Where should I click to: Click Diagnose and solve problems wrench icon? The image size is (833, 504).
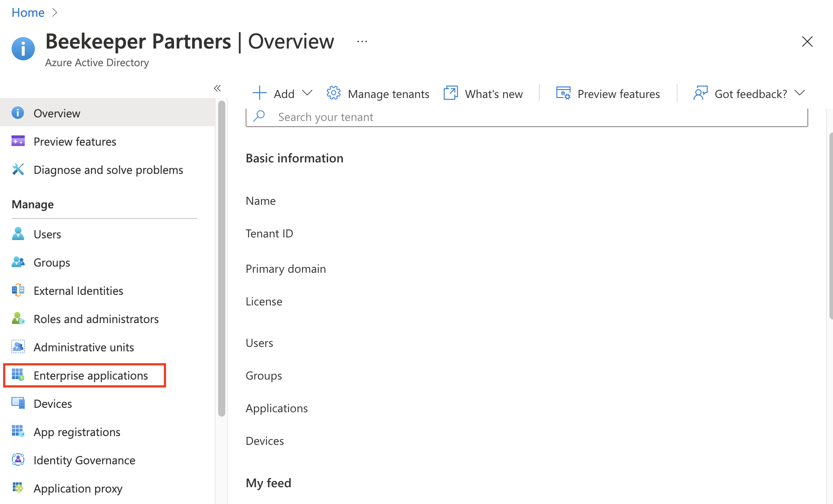18,169
